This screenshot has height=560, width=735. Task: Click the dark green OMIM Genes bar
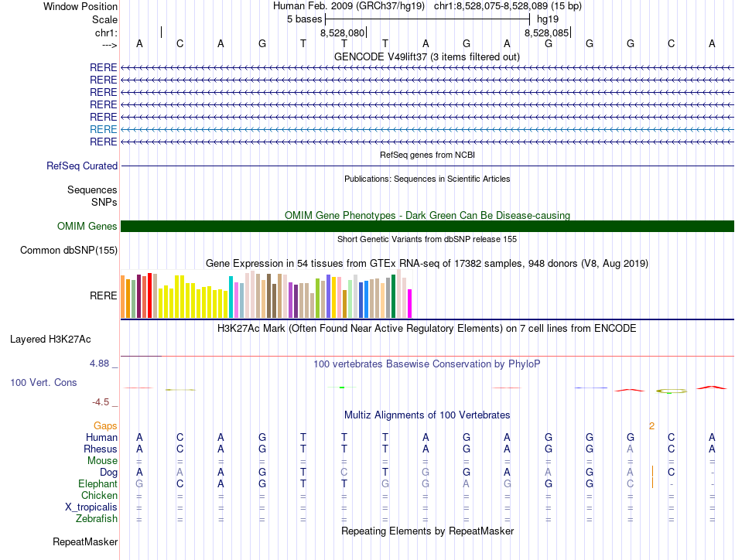(427, 226)
